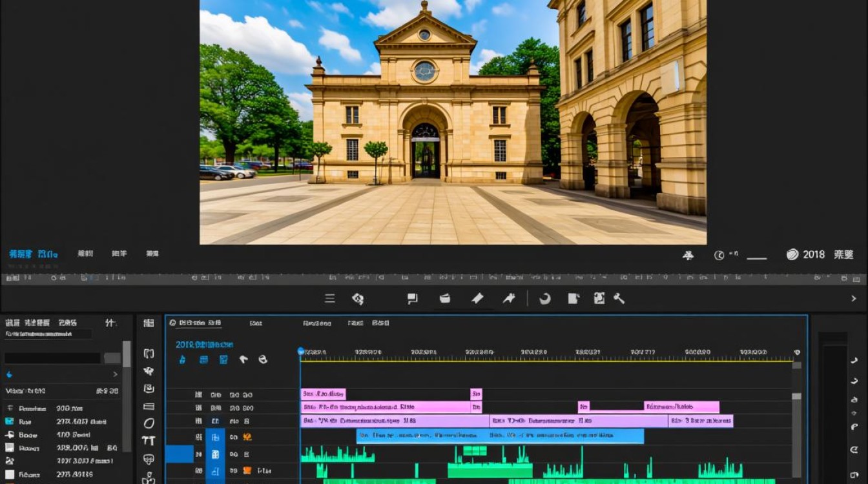Click the wrench settings icon below the preview
Screen dimensions: 868x484
coord(619,298)
